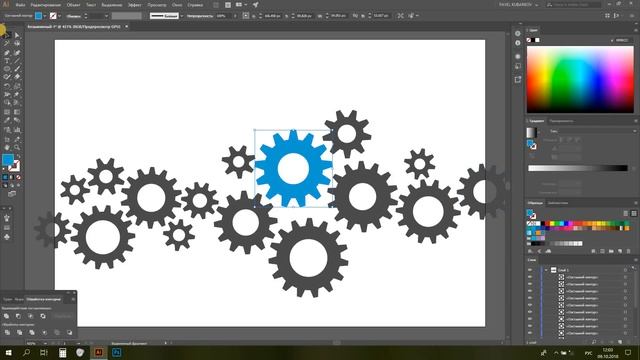Screen dimensions: 640x360
Task: Open the fill color dropdown in control bar
Action: tap(45, 16)
